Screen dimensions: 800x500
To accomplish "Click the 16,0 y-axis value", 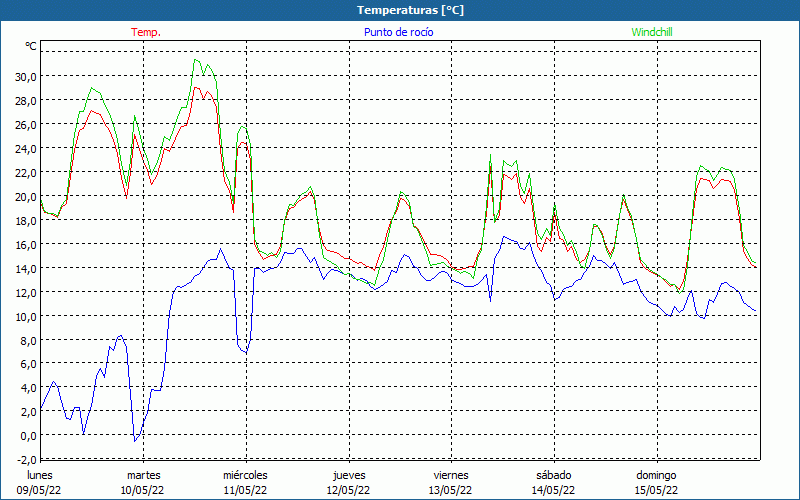I will (26, 244).
